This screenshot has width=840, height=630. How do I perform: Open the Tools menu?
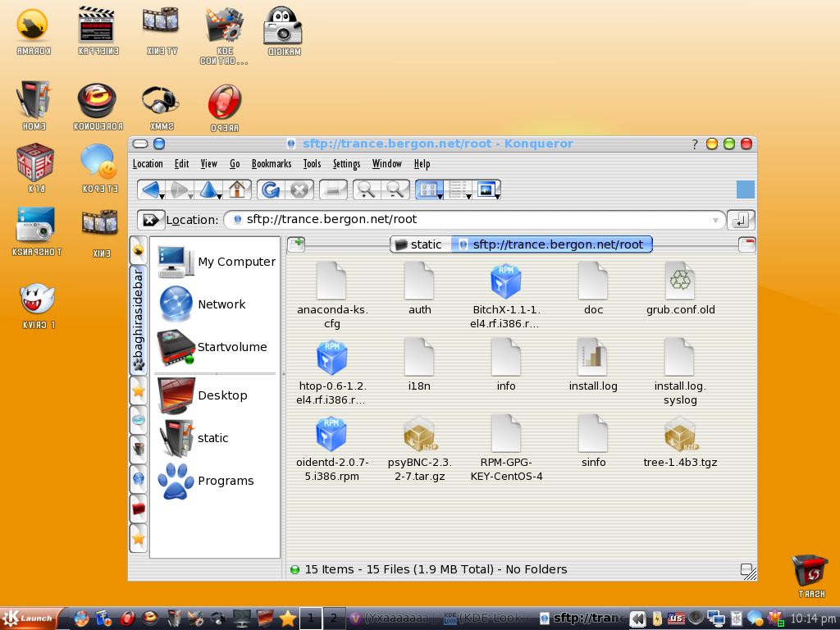(x=312, y=164)
